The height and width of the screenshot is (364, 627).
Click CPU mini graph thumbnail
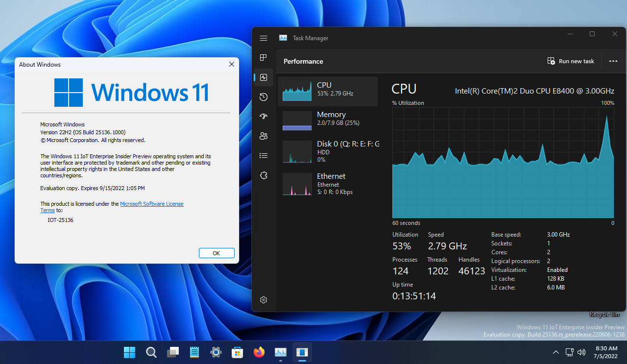(x=297, y=91)
